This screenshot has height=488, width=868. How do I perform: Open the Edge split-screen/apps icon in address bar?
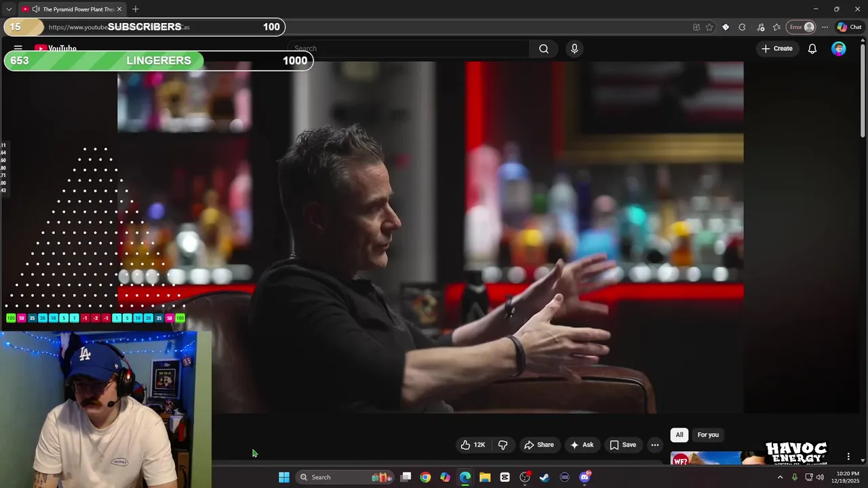pyautogui.click(x=696, y=27)
